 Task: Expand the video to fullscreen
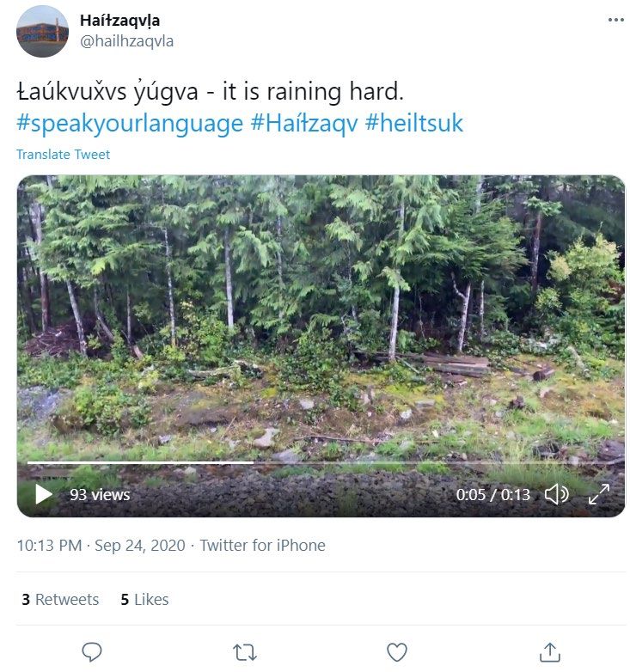[x=599, y=495]
